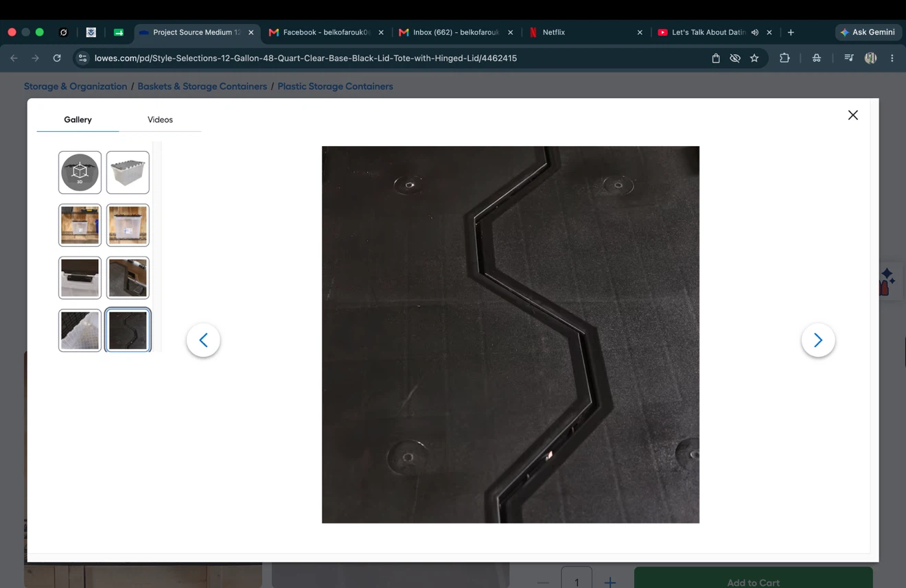Click the Plastic Storage Containers breadcrumb
This screenshot has width=906, height=588.
coord(335,86)
